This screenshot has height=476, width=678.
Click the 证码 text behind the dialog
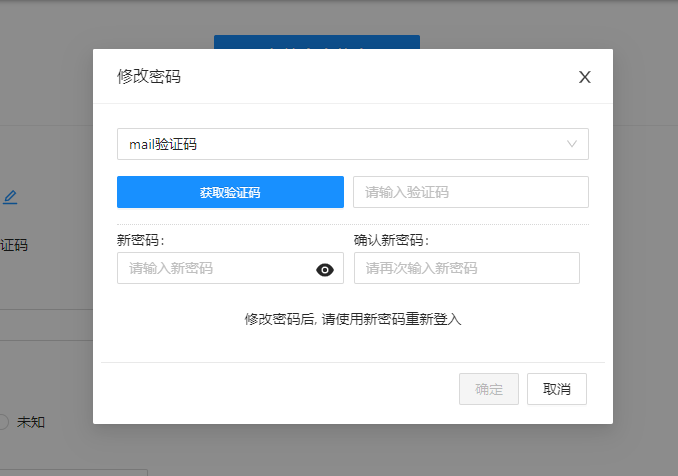14,244
